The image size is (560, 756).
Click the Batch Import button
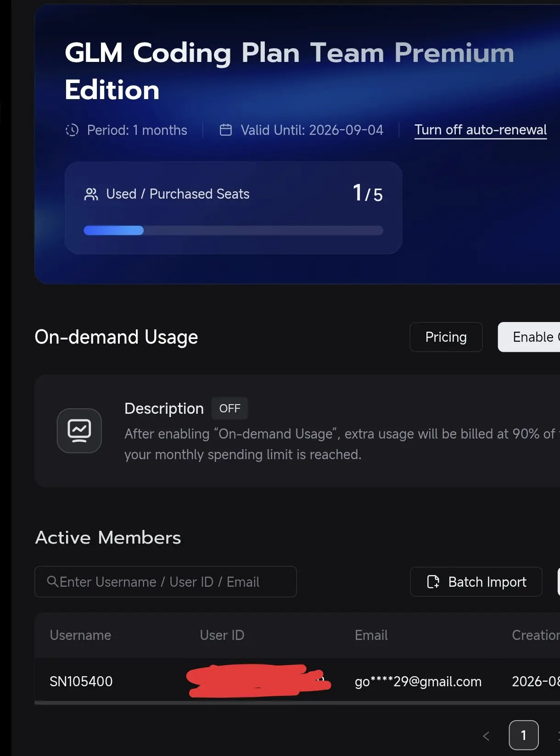click(476, 582)
